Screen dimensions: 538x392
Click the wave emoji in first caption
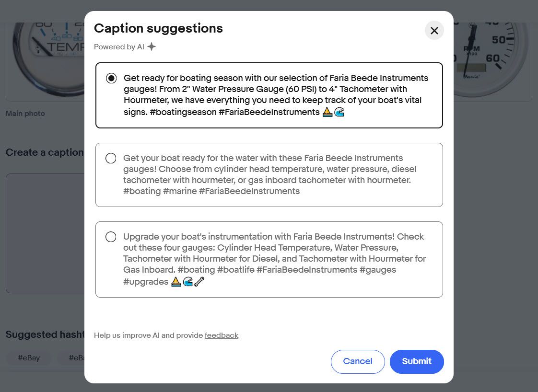(339, 112)
